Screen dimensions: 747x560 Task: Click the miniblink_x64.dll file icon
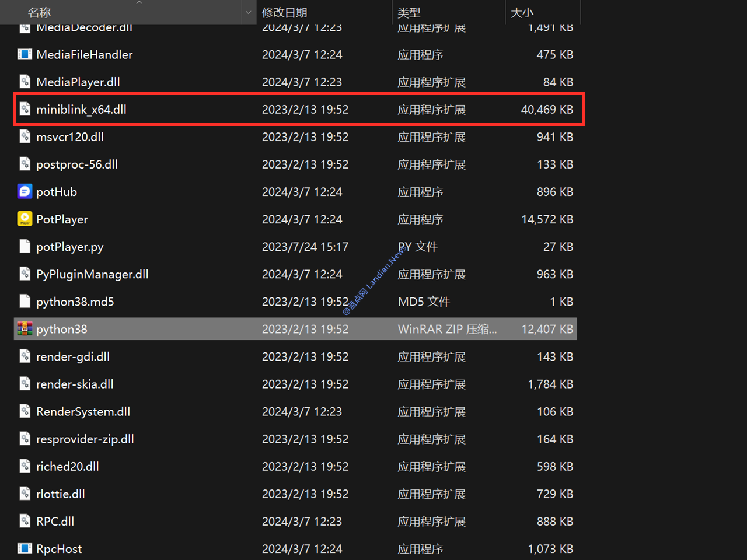pos(25,109)
